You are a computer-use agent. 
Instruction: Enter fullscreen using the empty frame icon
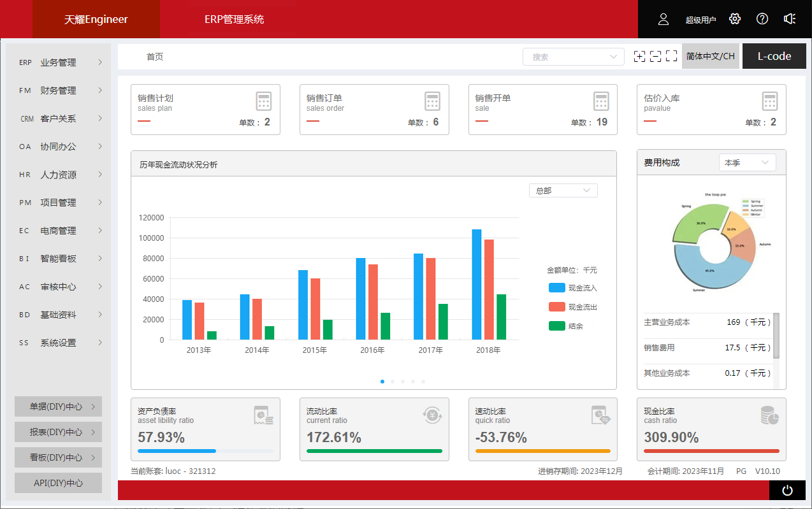pyautogui.click(x=671, y=57)
